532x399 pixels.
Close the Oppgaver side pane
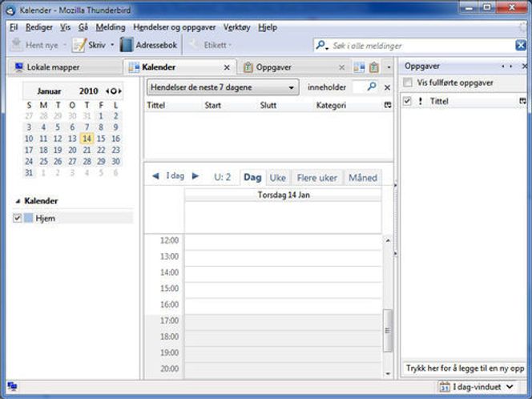coord(524,66)
